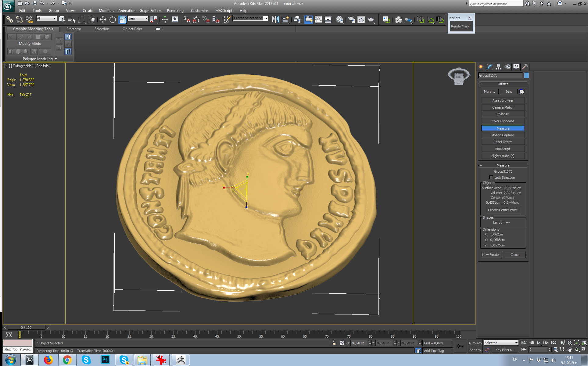This screenshot has width=588, height=366.
Task: Open the Asset Browser utility
Action: tap(503, 100)
